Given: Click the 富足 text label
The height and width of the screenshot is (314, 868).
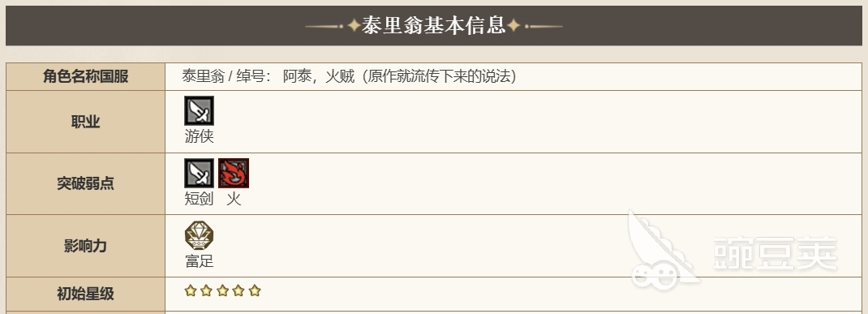Looking at the screenshot, I should [x=200, y=260].
